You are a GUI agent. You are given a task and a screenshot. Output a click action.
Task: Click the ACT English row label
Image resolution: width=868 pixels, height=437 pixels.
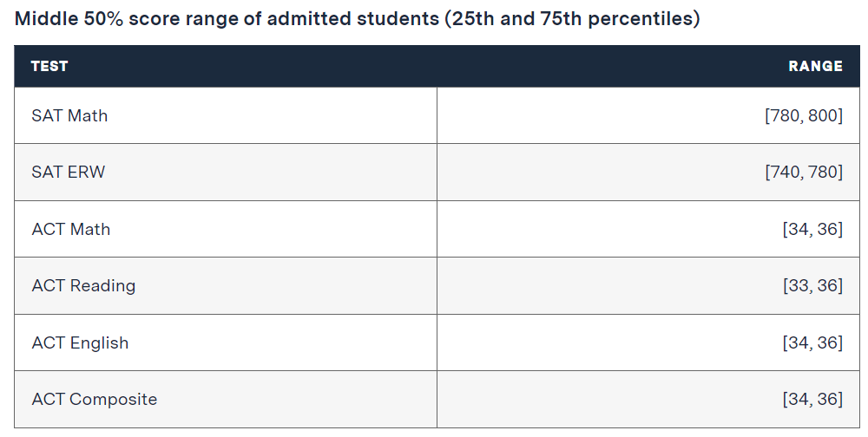coord(80,342)
